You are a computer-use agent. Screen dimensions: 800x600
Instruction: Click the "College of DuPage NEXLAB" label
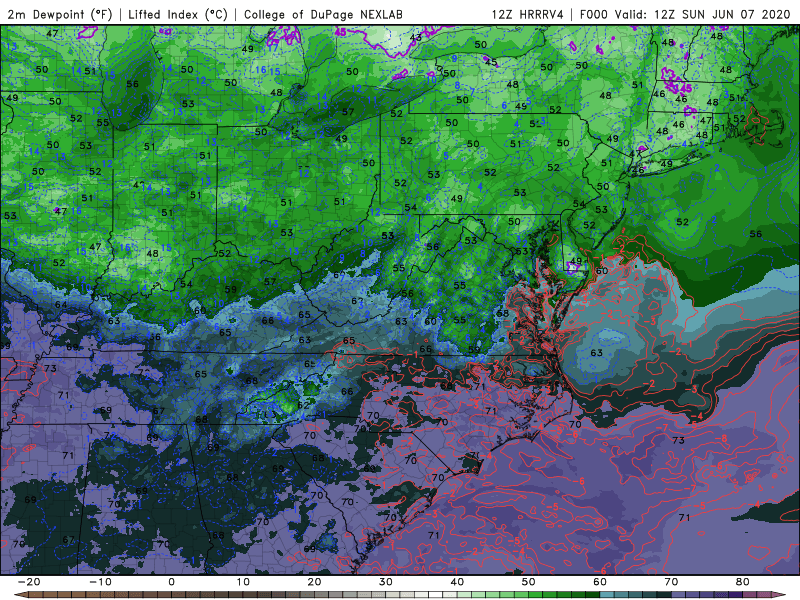pyautogui.click(x=323, y=14)
